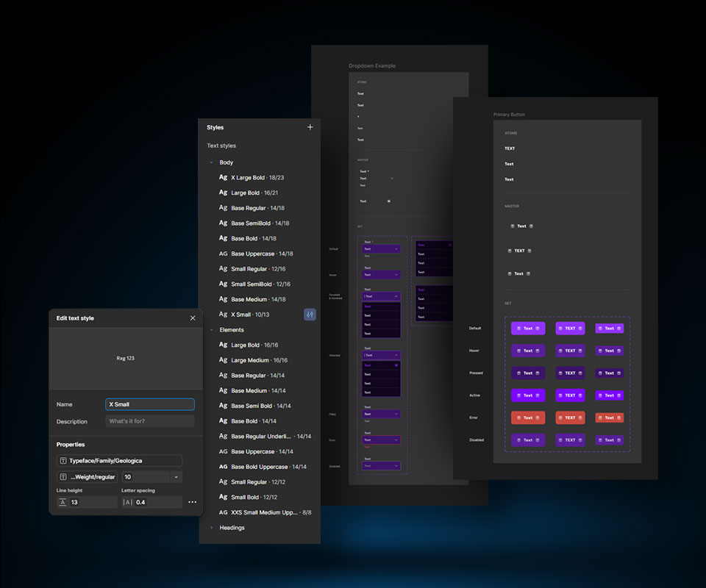Click the plus icon to add a style
Image resolution: width=706 pixels, height=588 pixels.
point(310,127)
